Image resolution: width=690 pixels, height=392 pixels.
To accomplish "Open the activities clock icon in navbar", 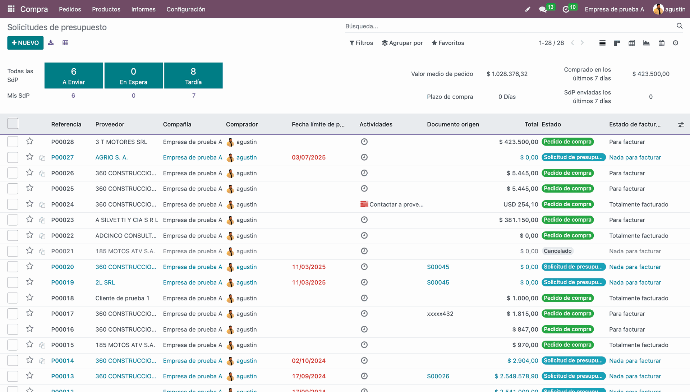I will click(x=566, y=9).
